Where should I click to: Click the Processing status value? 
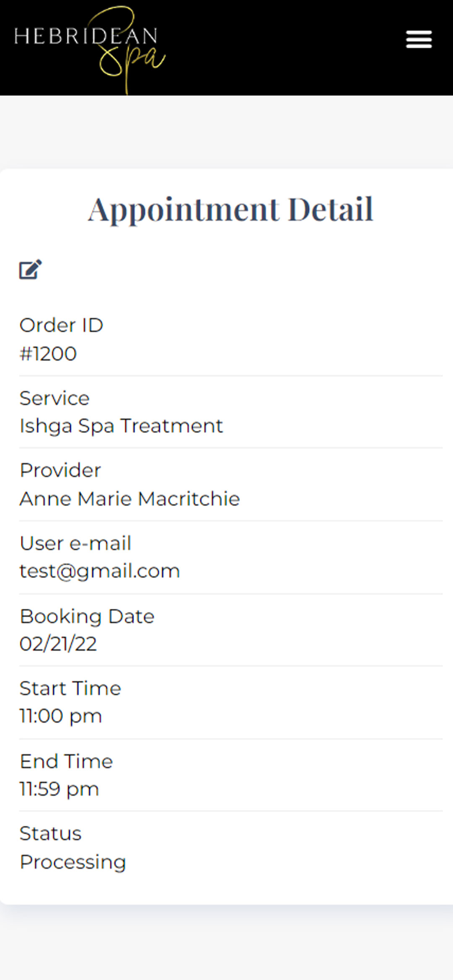tap(73, 862)
